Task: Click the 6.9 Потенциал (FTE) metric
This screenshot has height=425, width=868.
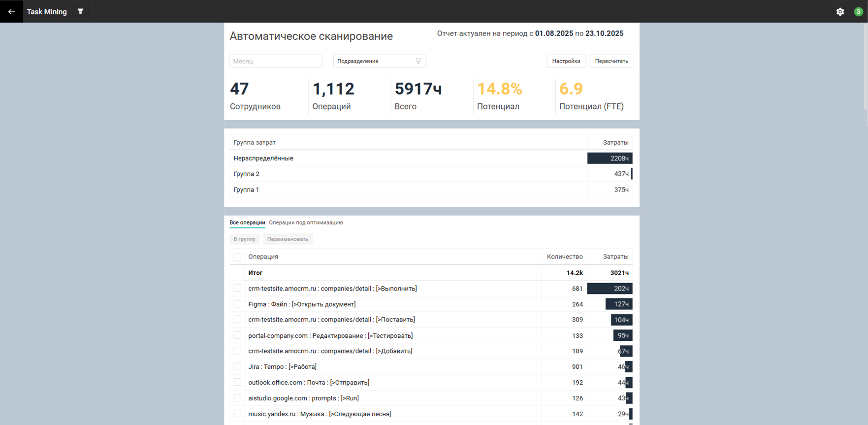Action: [591, 96]
